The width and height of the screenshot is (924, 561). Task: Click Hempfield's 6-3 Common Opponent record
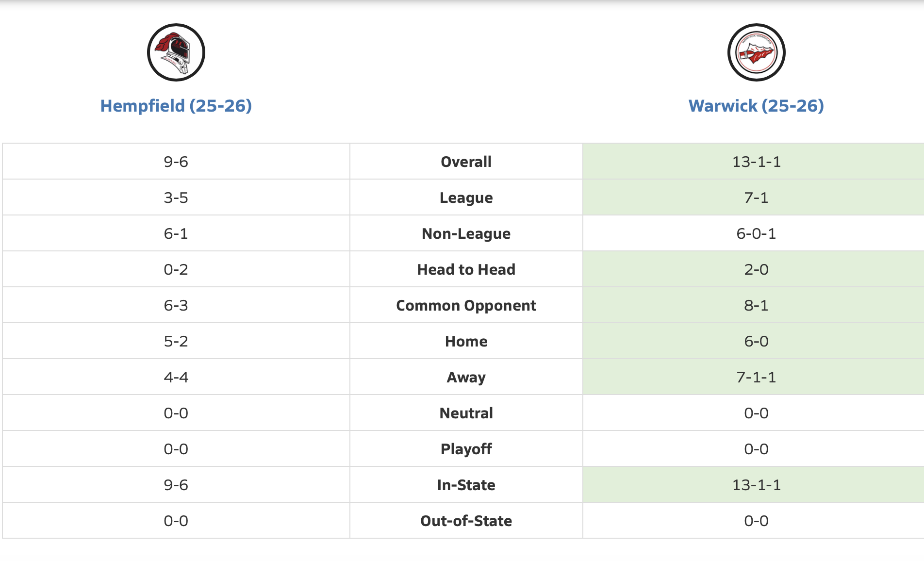click(x=176, y=305)
